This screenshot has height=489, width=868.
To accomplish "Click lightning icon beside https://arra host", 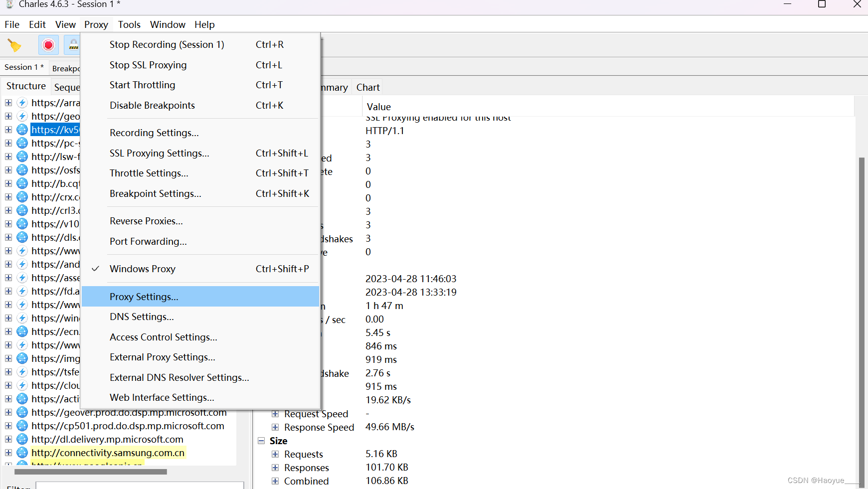I will pos(22,103).
